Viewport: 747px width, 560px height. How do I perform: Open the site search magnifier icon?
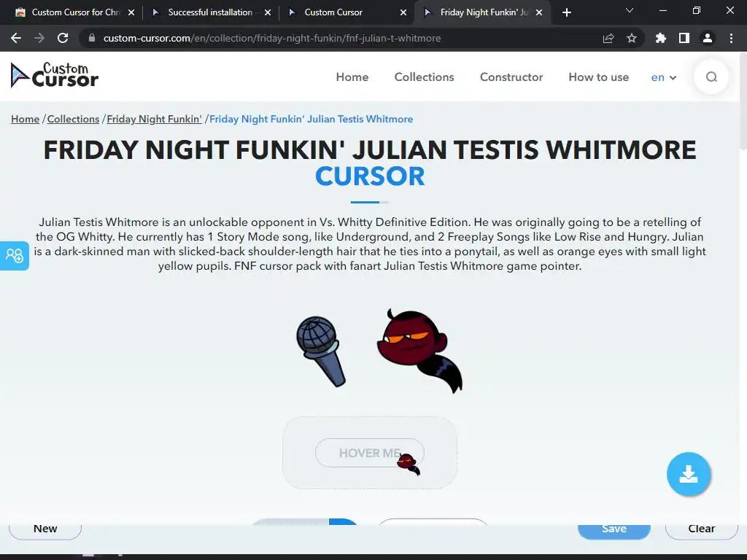711,77
